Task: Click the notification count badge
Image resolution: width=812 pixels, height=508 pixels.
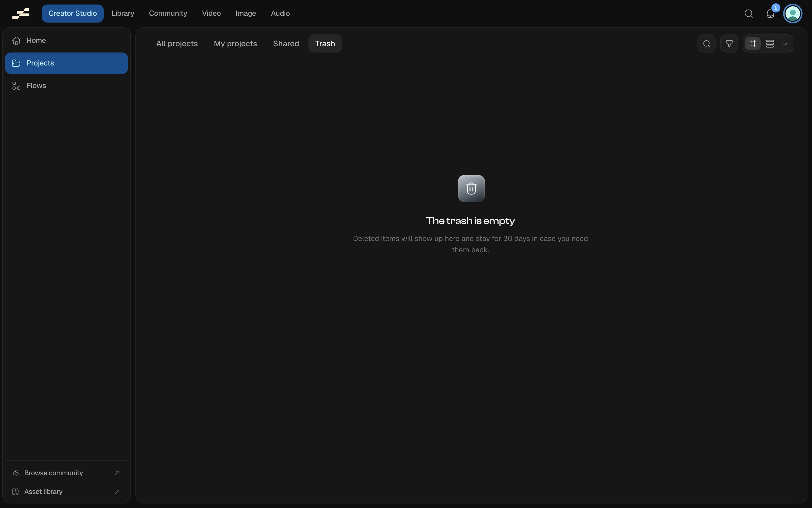Action: click(x=775, y=8)
